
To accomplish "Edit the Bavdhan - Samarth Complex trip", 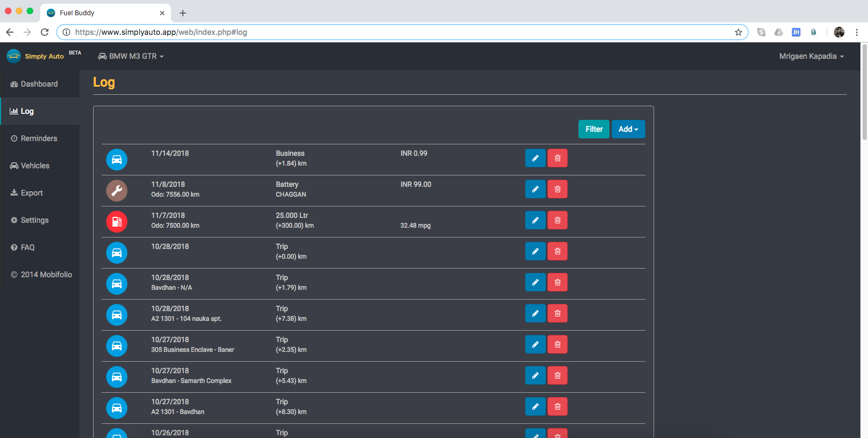I will coord(535,375).
